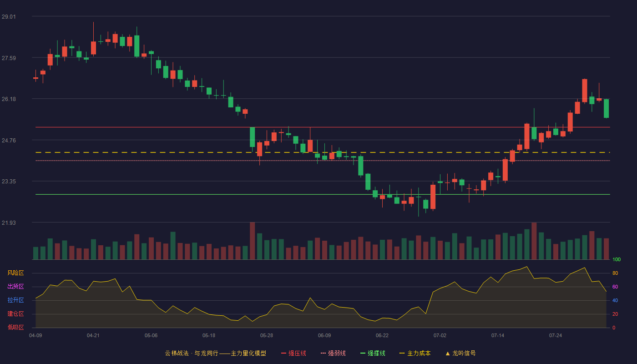Click the 拉升区 zone label
This screenshot has width=637, height=364.
click(15, 300)
